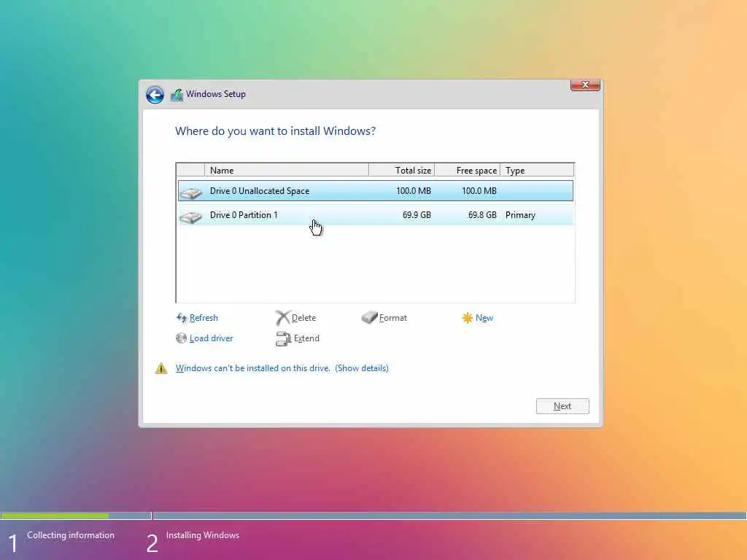Image resolution: width=747 pixels, height=560 pixels.
Task: Select the Drive 0 Partition 1 row
Action: (x=376, y=215)
